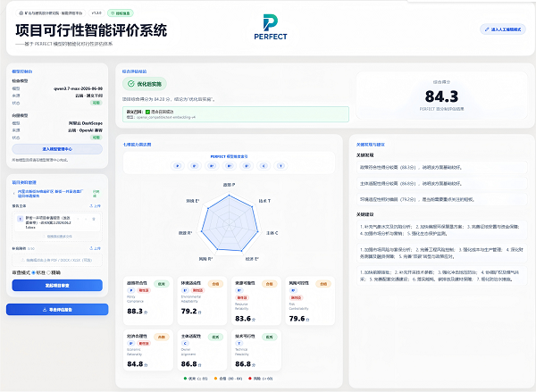This screenshot has width=536, height=392.
Task: Click the upload link next to report body
Action: pyautogui.click(x=95, y=205)
